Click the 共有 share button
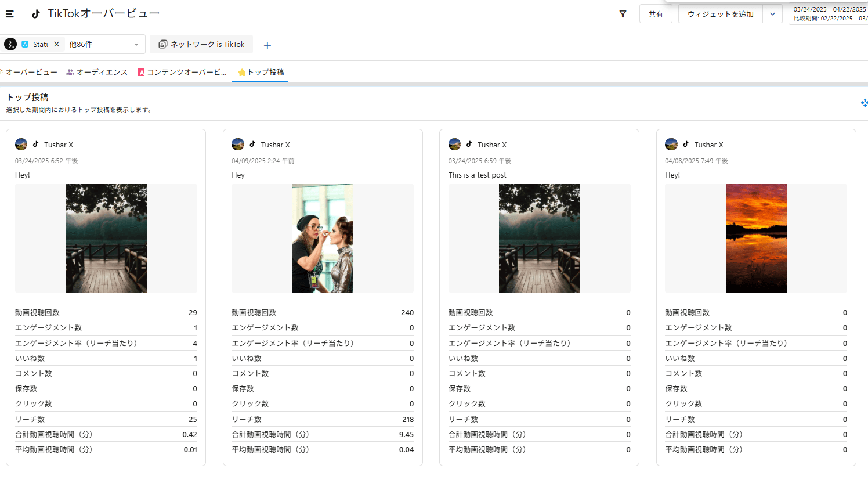This screenshot has width=868, height=487. 656,14
